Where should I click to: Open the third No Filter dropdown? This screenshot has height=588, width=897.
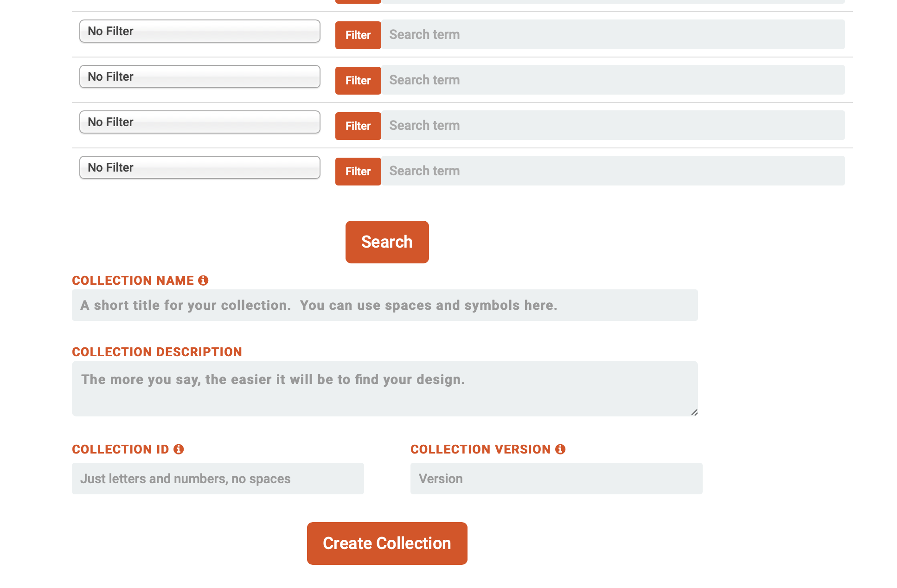[x=199, y=122]
